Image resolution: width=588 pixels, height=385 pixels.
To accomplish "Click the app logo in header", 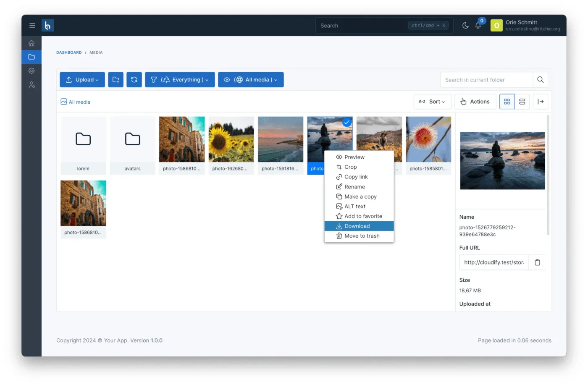I will coord(47,26).
